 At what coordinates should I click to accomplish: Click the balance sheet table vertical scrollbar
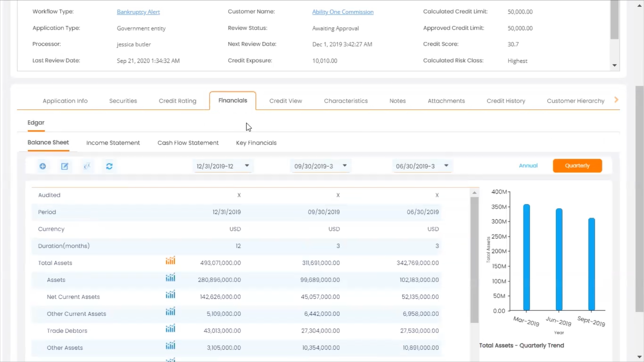474,259
